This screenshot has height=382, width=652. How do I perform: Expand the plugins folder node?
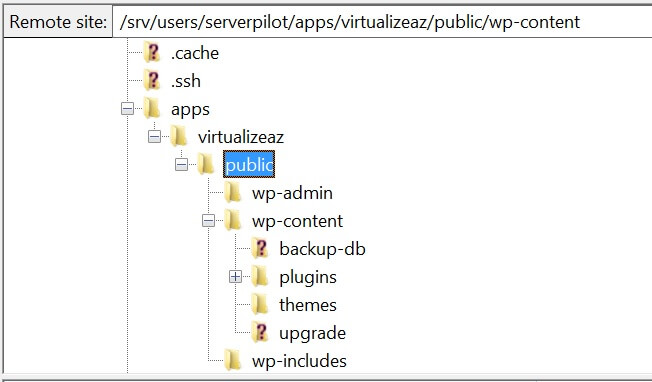pyautogui.click(x=235, y=276)
